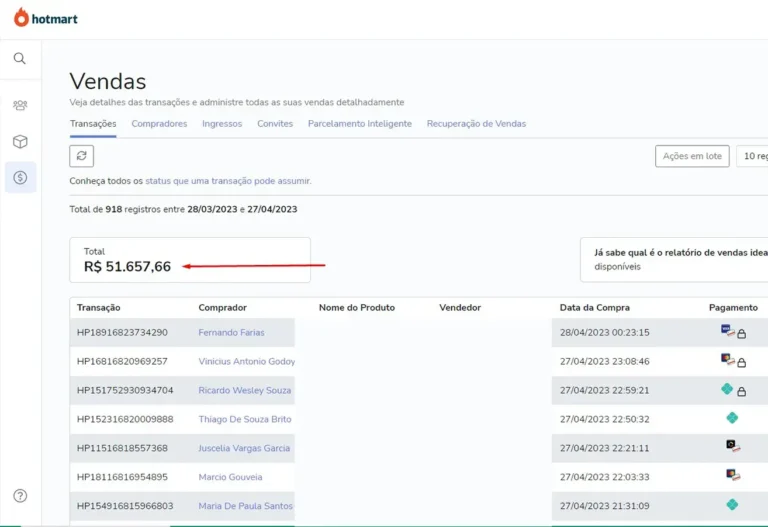Open the help question mark icon
The height and width of the screenshot is (527, 768).
pos(20,495)
